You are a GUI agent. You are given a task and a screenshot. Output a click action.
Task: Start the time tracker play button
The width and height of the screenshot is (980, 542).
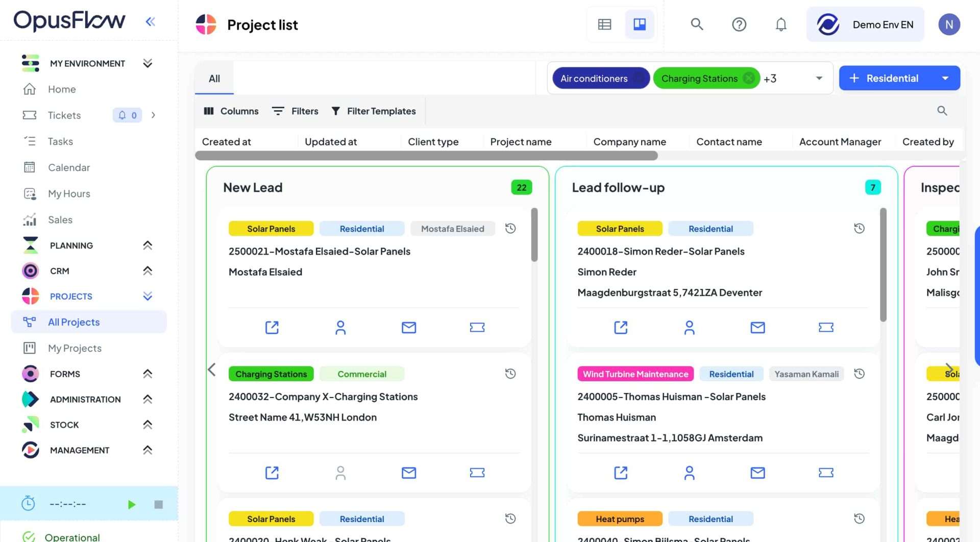point(131,504)
